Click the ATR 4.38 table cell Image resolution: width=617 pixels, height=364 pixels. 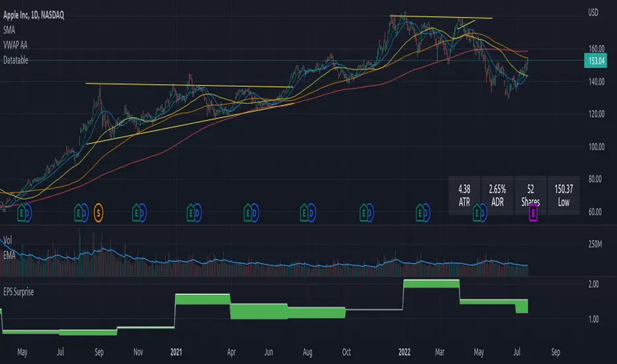pos(463,195)
